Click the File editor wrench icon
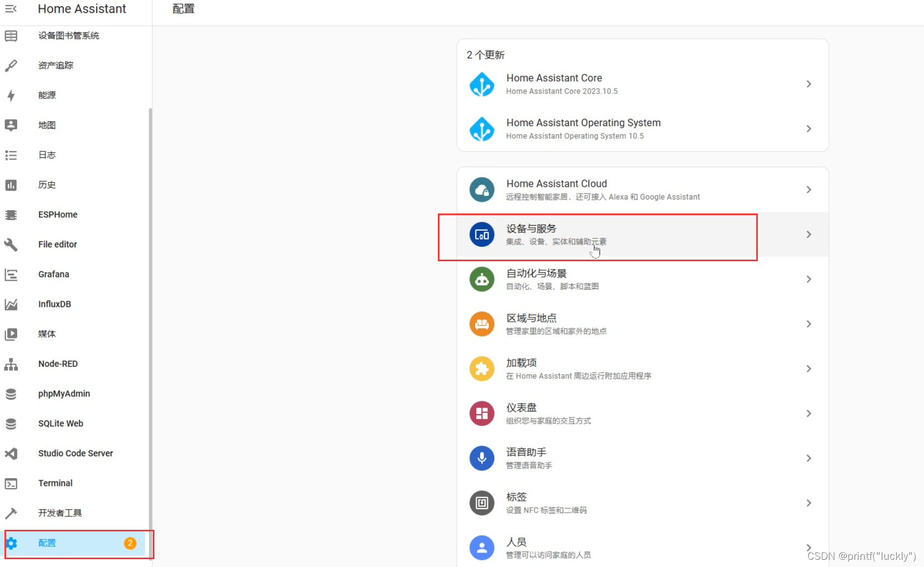Screen dimensions: 924x567 (11, 245)
